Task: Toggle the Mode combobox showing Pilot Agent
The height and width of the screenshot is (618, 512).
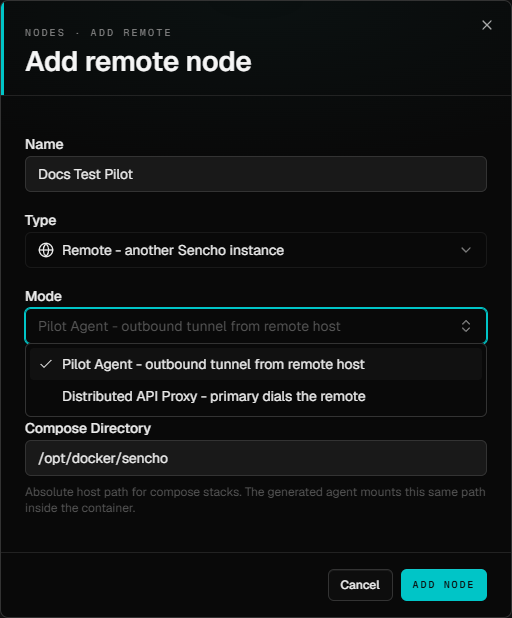Action: coord(256,326)
